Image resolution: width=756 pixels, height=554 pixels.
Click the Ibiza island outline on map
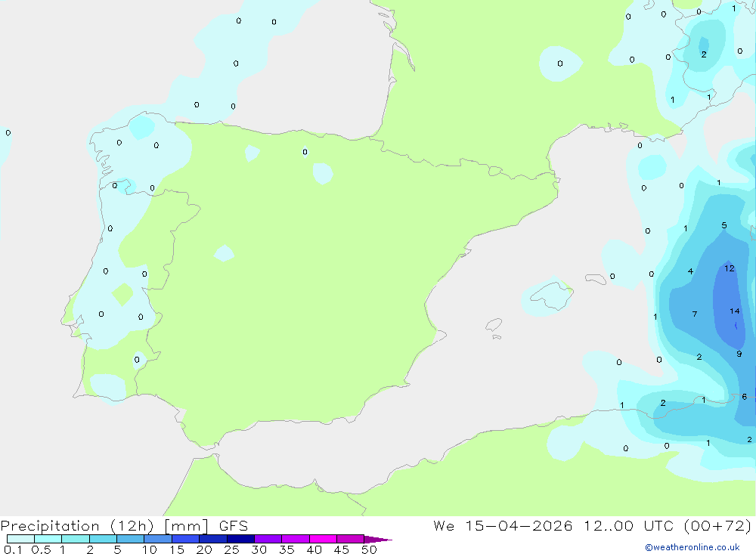[494, 325]
